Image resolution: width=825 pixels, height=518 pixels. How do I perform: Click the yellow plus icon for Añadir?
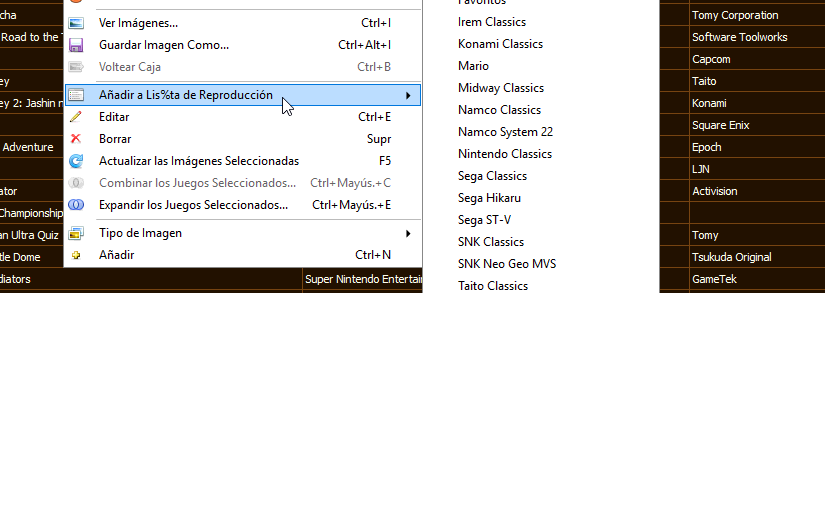pos(76,255)
